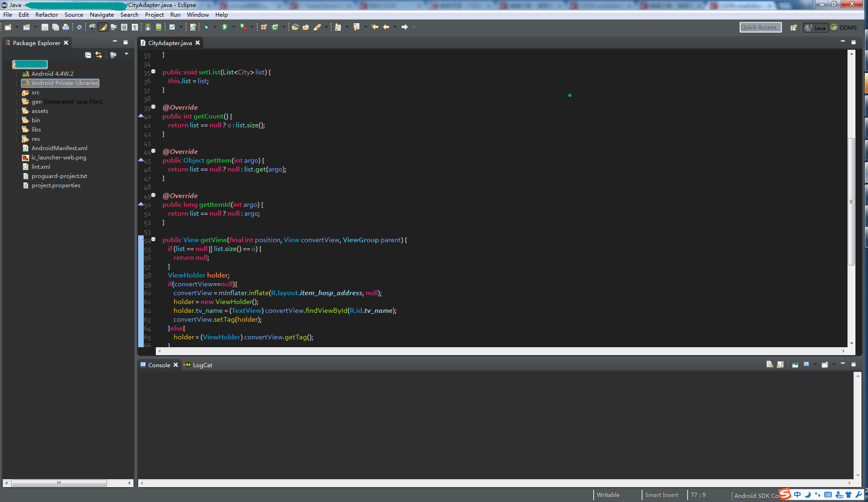Select the gen Generated Java Files folder

[62, 102]
